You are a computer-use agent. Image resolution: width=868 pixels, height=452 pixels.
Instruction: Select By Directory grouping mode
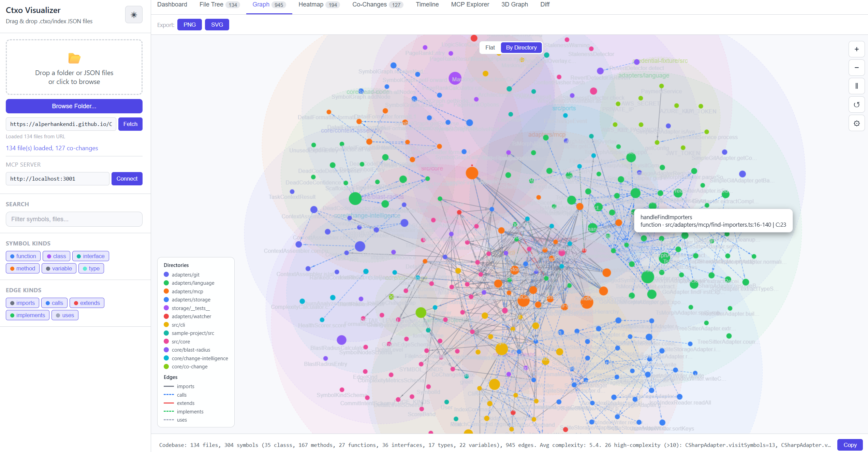click(521, 48)
